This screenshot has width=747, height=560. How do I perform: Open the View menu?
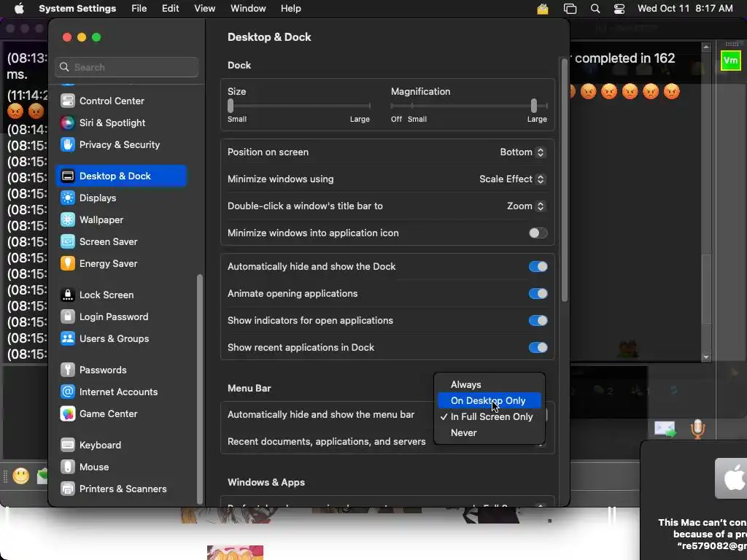pos(205,9)
